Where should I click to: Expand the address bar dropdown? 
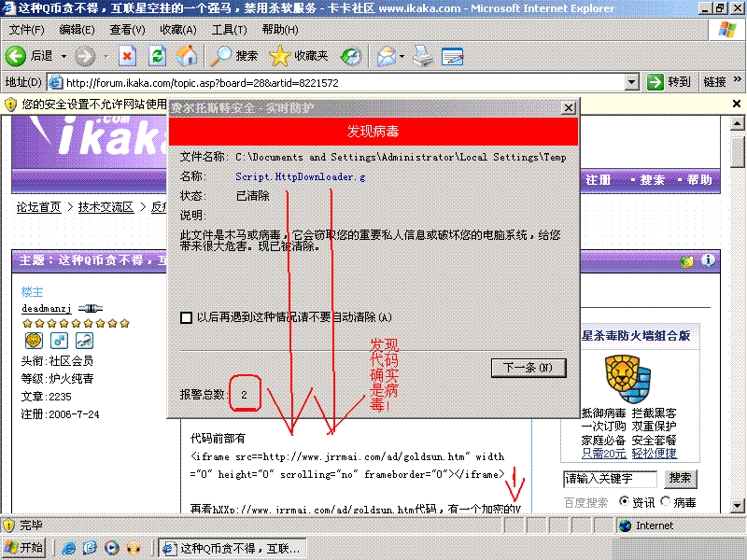[x=632, y=82]
